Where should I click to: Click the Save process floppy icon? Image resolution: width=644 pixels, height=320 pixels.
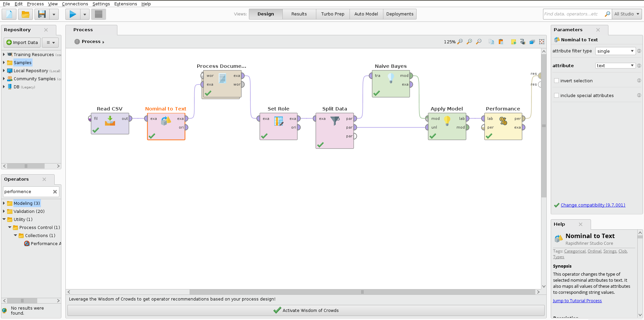tap(42, 14)
